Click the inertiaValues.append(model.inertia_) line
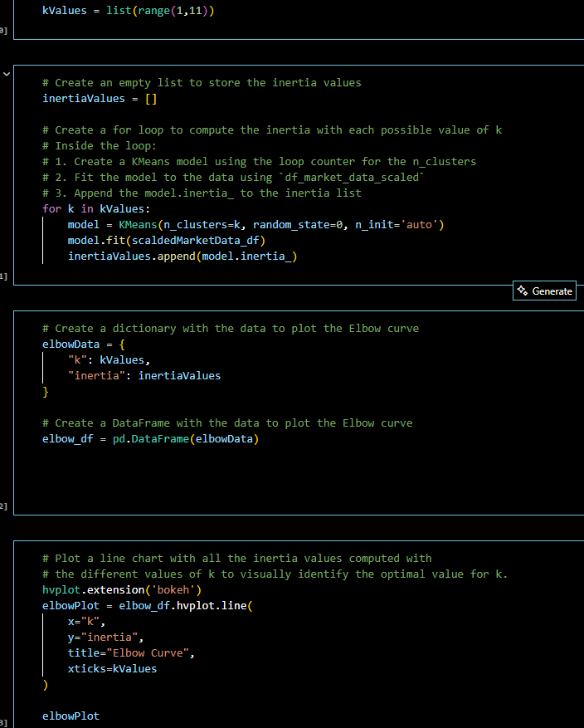The height and width of the screenshot is (728, 584). pos(182,256)
